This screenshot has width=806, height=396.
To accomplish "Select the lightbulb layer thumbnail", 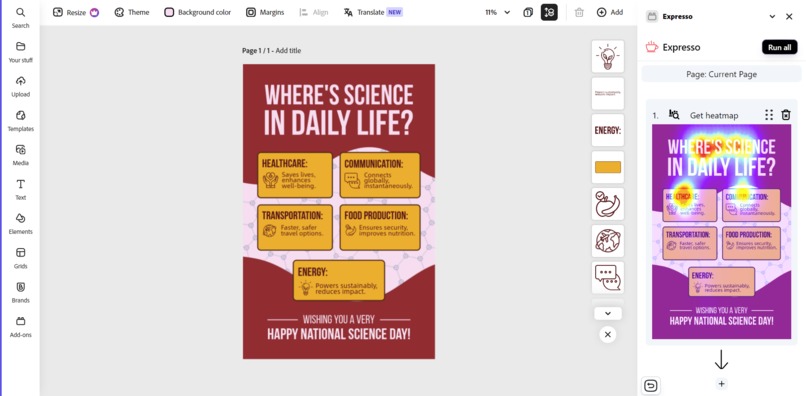I will tap(608, 57).
